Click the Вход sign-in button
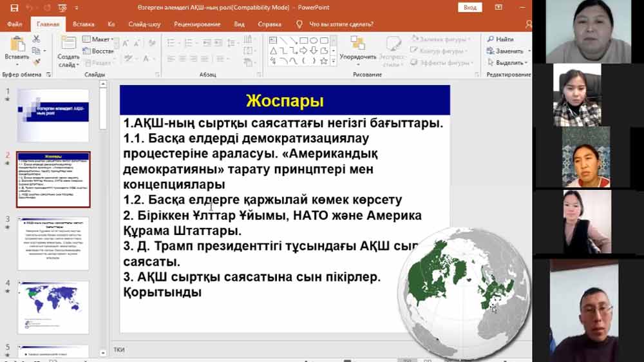 coord(469,7)
